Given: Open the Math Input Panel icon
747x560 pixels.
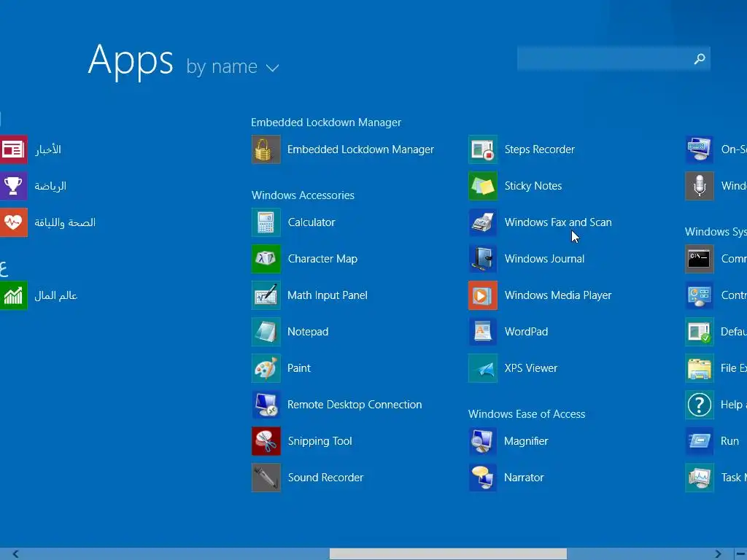Looking at the screenshot, I should 266,295.
